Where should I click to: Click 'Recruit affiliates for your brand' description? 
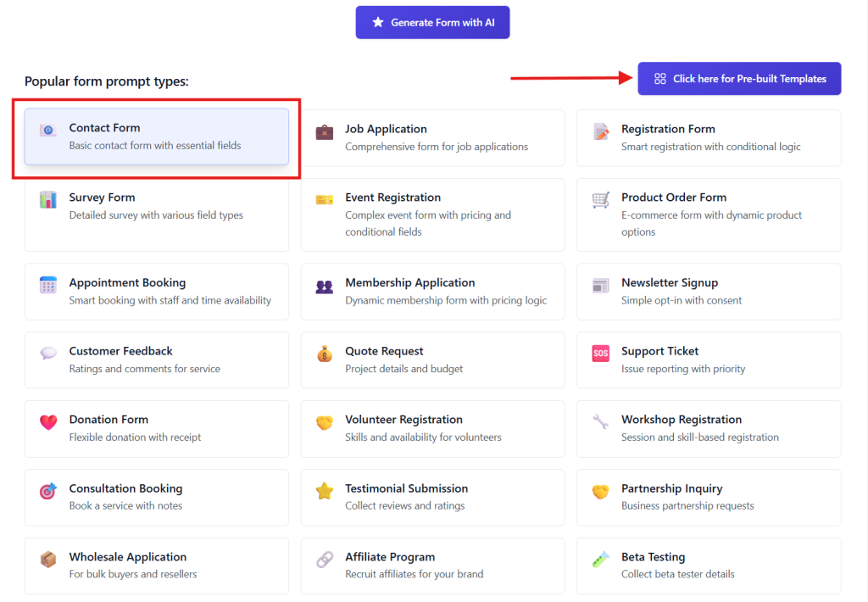pyautogui.click(x=414, y=574)
